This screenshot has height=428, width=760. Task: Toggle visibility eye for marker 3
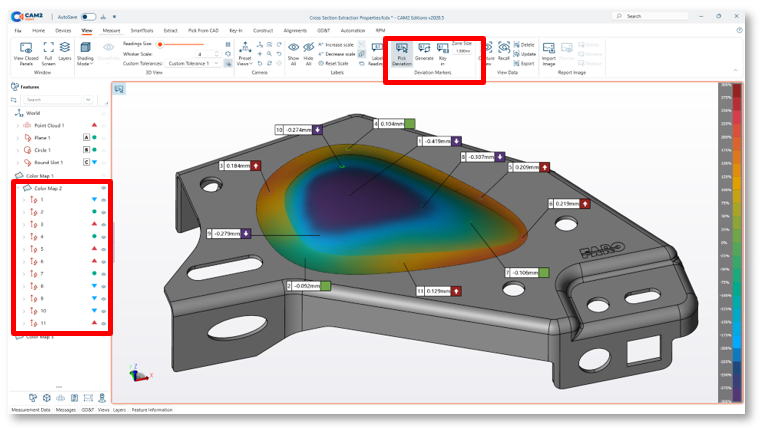tap(103, 224)
